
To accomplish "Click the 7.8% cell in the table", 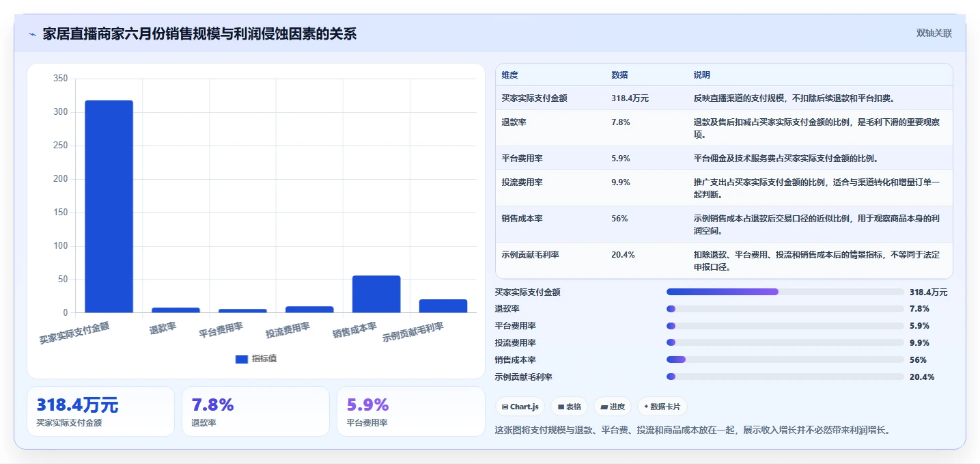I will [x=620, y=122].
